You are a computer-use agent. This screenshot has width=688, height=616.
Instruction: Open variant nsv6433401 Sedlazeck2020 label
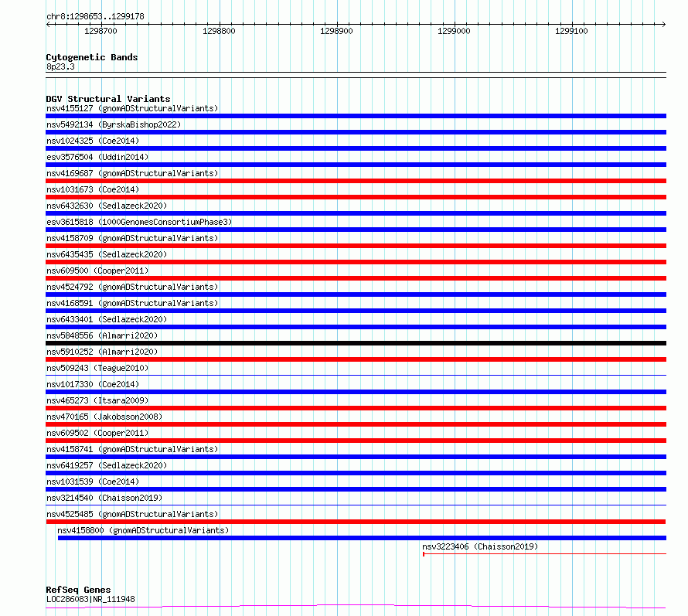click(107, 319)
